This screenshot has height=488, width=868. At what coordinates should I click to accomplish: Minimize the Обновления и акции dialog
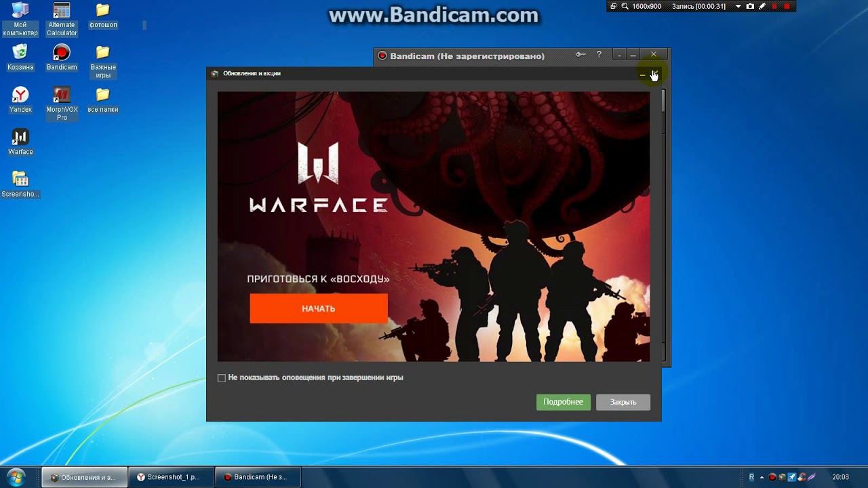[x=642, y=74]
